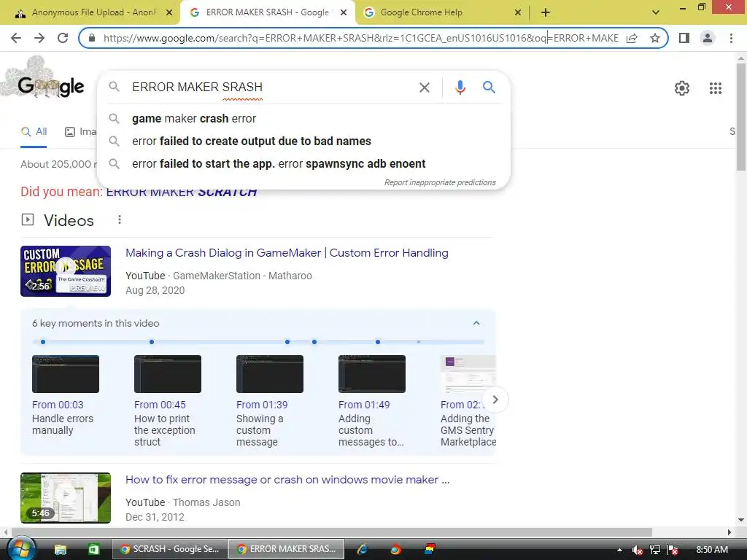Open the Chrome side panel
This screenshot has width=747, height=560.
pos(684,38)
